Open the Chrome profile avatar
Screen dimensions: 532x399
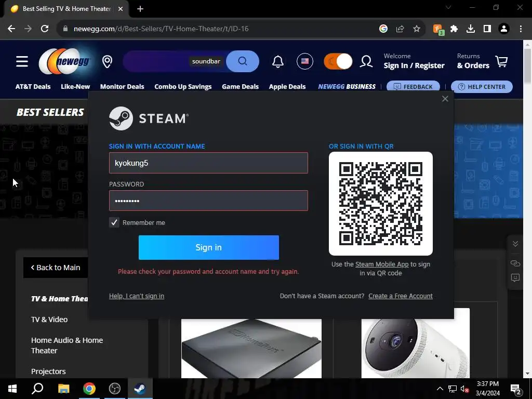click(x=504, y=29)
